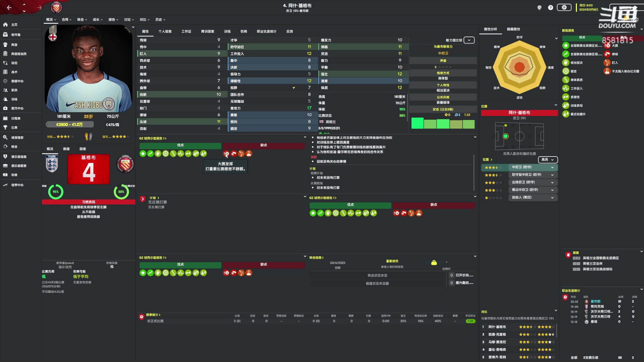This screenshot has height=362, width=644.
Task: Select the green position dot on pitch
Action: (505, 136)
